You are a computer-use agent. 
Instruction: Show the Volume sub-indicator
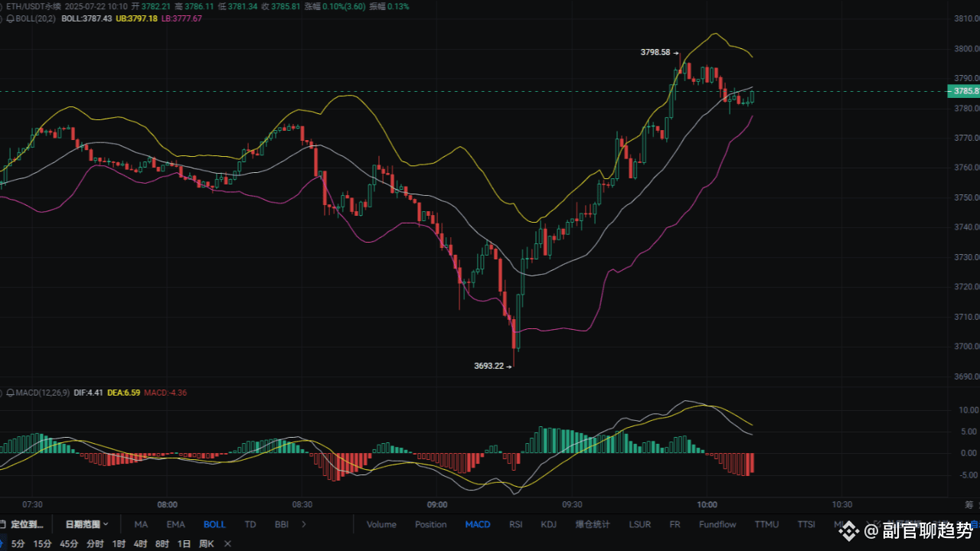(x=381, y=524)
